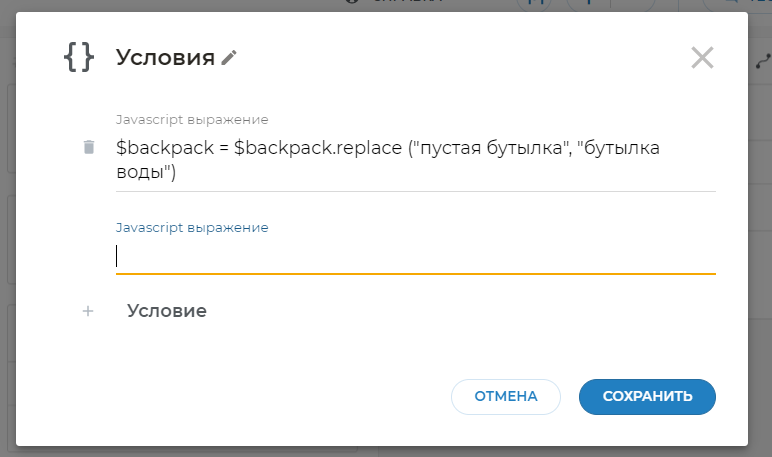
Task: Delete the backpack replace expression via trash icon
Action: point(89,148)
